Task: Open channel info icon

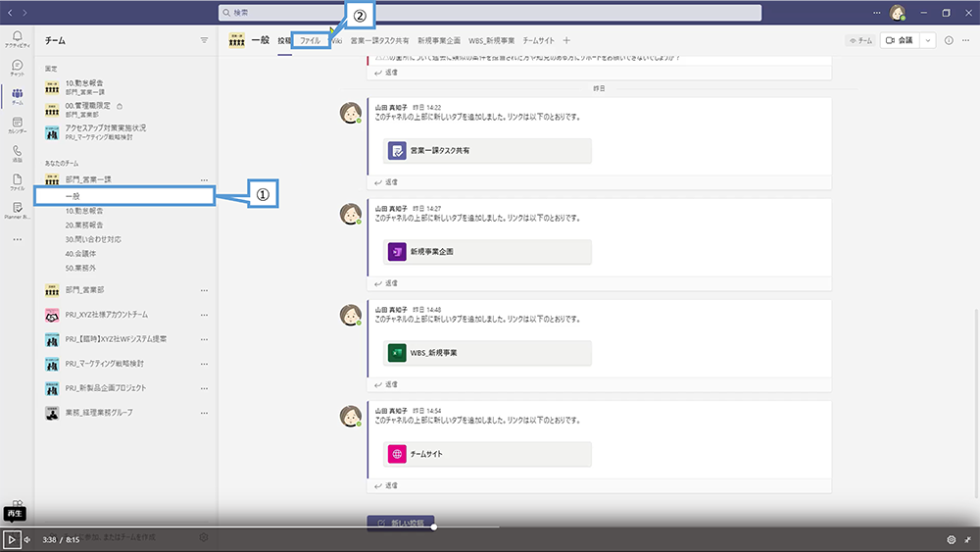Action: pos(949,40)
